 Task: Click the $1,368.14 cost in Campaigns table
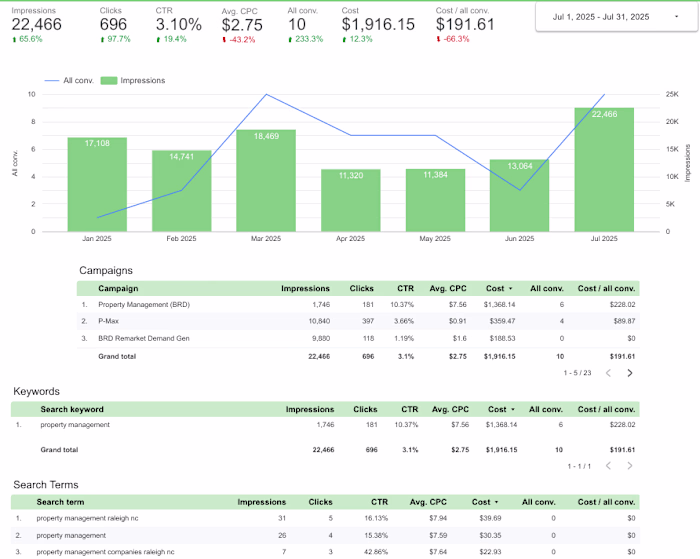click(x=499, y=305)
